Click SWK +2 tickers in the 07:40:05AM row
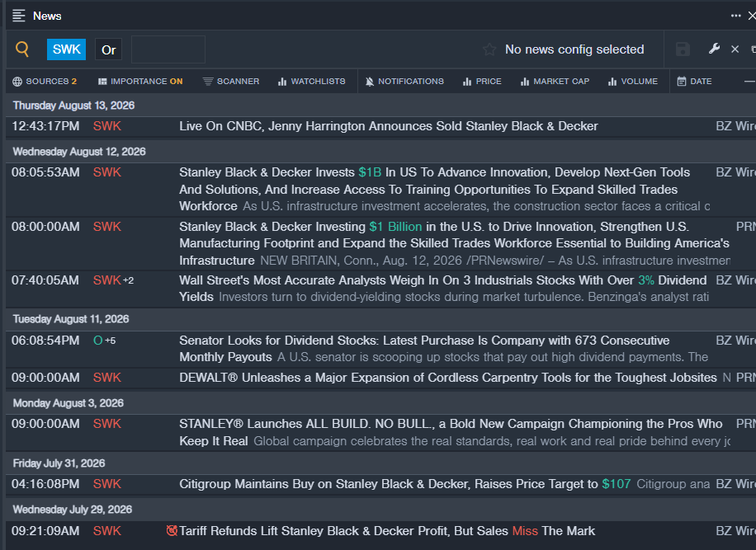The width and height of the screenshot is (756, 550). (113, 280)
